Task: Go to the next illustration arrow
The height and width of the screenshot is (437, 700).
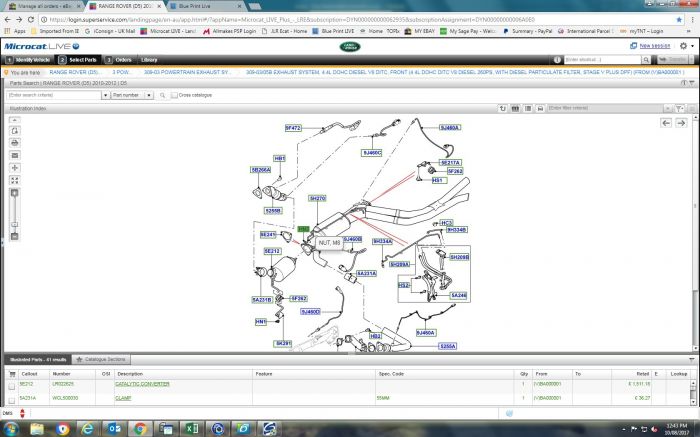Action: 681,123
